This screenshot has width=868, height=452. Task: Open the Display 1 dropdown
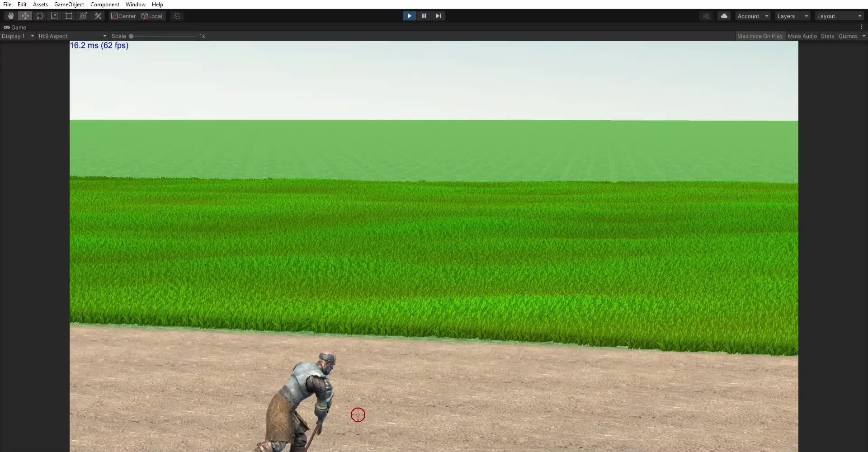(x=18, y=36)
